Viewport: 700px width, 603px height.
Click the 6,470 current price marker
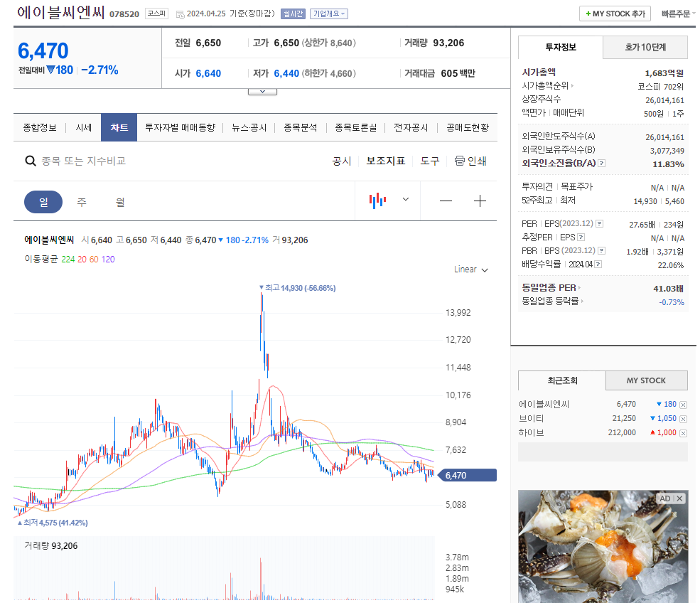[x=466, y=475]
